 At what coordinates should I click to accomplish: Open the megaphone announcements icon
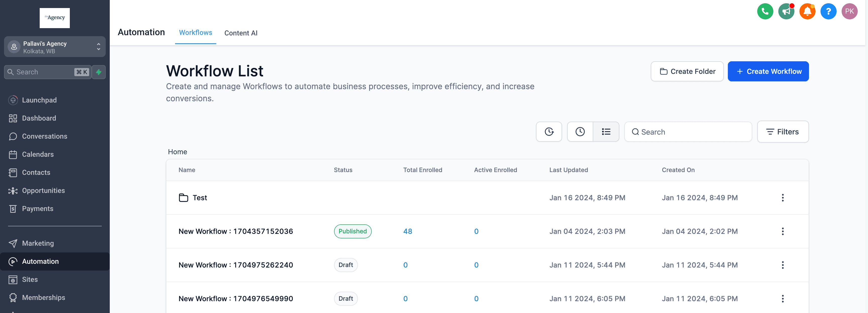[786, 12]
